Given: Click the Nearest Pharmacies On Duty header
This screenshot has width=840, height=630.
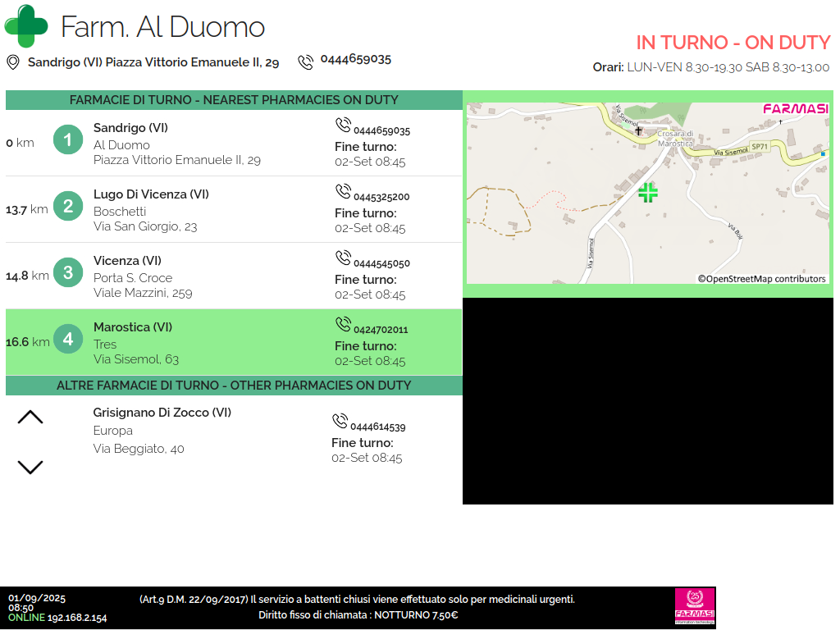Looking at the screenshot, I should coord(234,100).
